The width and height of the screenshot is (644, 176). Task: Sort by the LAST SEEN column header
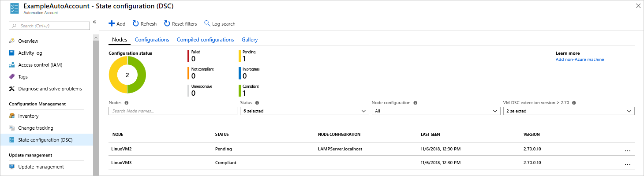click(x=430, y=135)
